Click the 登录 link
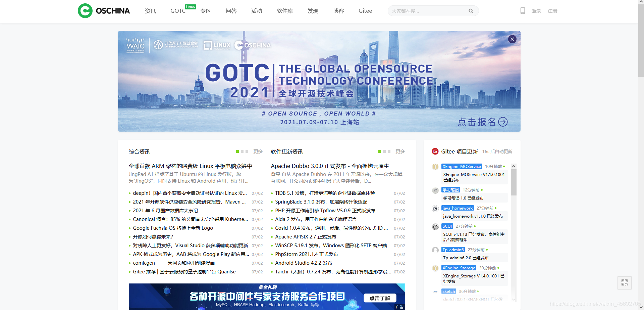Viewport: 644px width, 310px height. point(536,11)
